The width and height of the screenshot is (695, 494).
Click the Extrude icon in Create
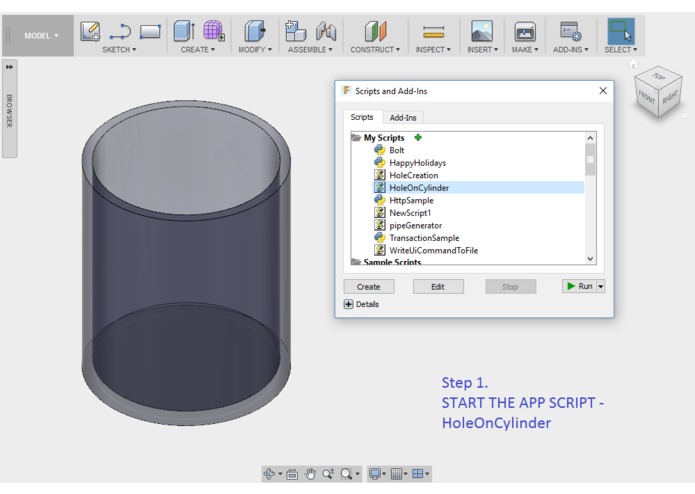(184, 31)
